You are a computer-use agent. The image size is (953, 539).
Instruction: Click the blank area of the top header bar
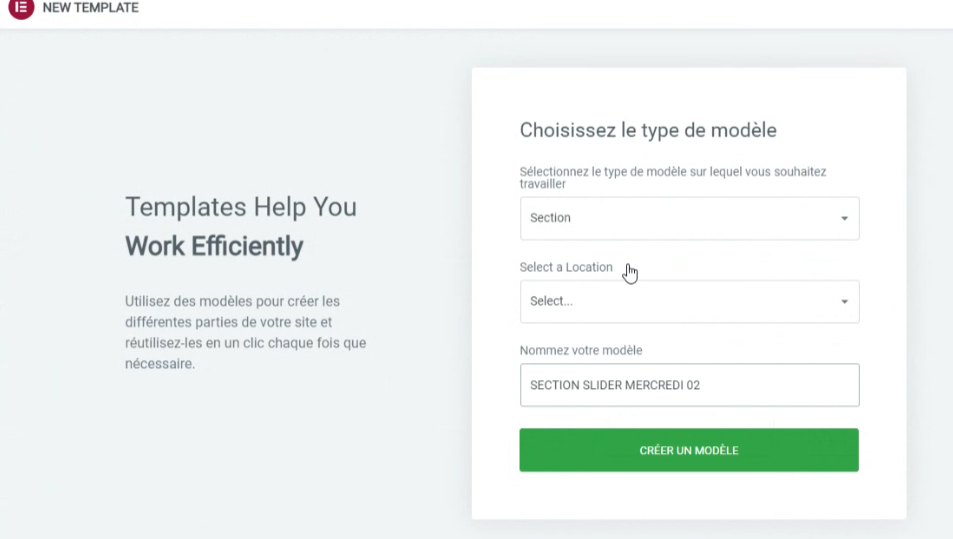pyautogui.click(x=550, y=10)
